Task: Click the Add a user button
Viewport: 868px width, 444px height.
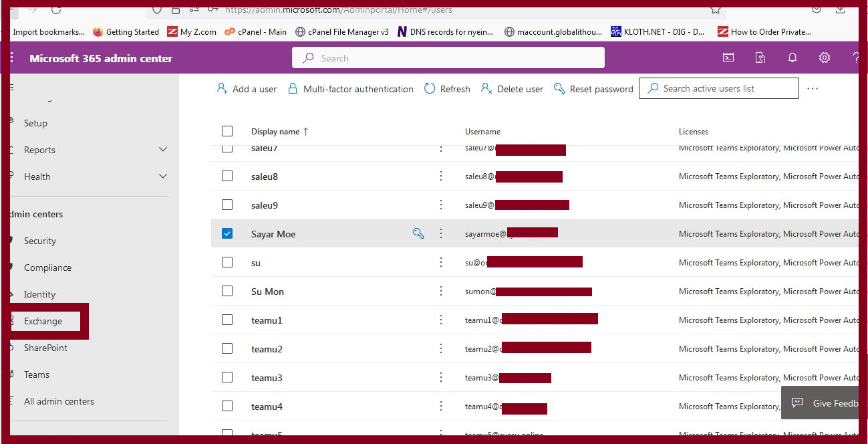Action: coord(247,89)
